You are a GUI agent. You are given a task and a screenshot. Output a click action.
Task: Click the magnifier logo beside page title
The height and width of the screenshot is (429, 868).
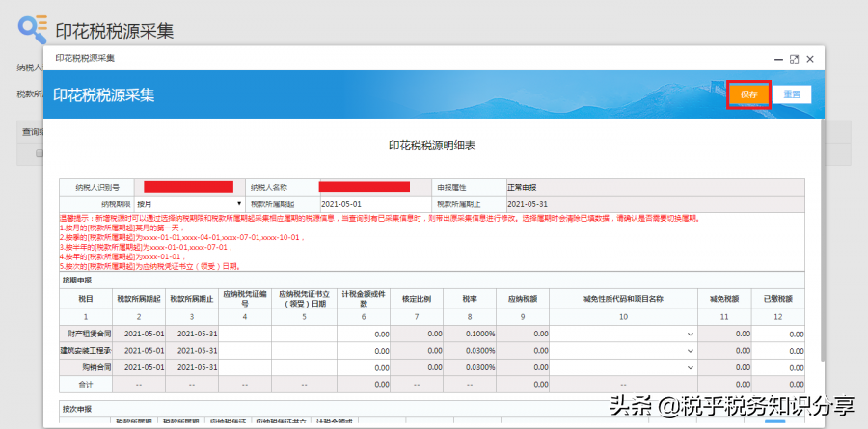[x=32, y=29]
